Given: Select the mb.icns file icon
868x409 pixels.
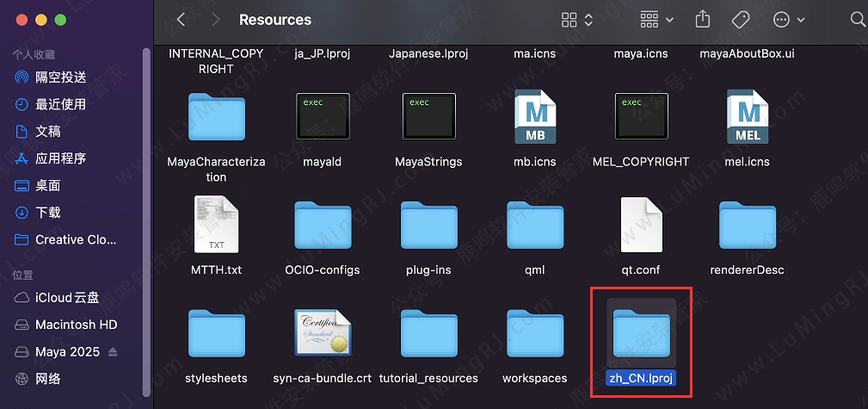Looking at the screenshot, I should 534,116.
